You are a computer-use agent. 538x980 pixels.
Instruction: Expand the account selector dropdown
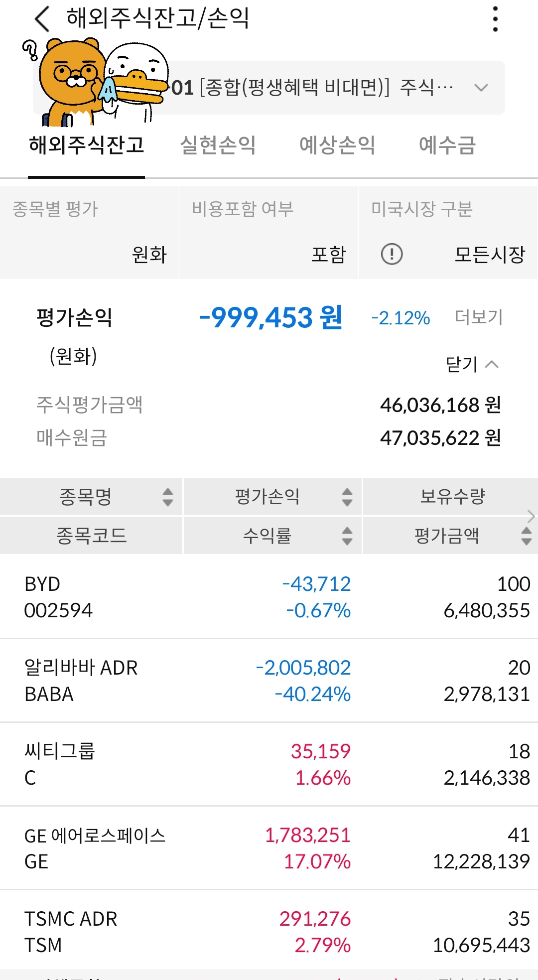(481, 88)
